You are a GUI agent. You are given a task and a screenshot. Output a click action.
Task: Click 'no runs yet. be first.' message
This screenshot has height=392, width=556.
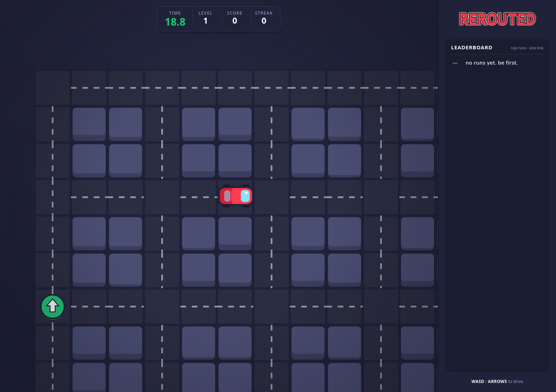tap(492, 63)
